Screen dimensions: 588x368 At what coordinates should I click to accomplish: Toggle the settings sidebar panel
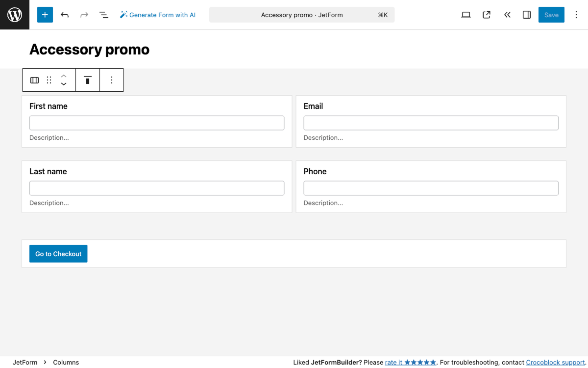[x=526, y=15]
